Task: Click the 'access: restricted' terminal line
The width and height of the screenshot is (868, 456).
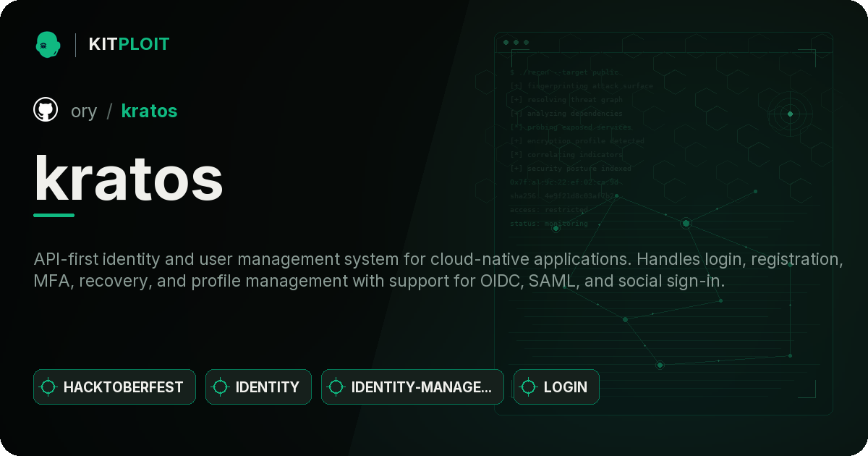Action: (x=549, y=209)
